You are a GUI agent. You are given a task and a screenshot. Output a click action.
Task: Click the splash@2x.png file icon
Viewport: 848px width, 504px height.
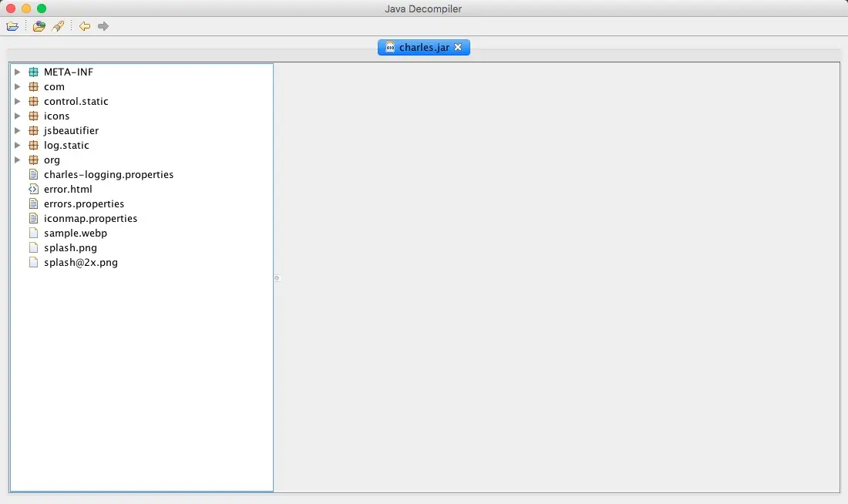33,262
